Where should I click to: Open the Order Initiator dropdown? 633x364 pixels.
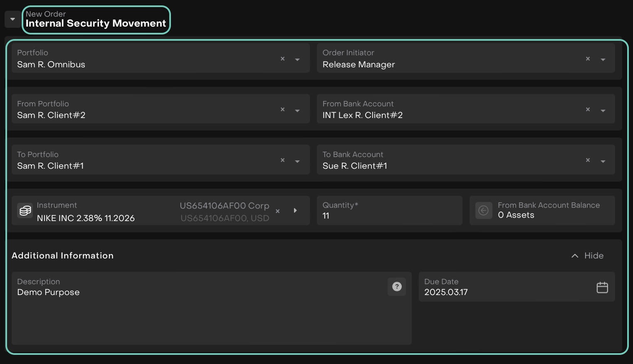(603, 59)
